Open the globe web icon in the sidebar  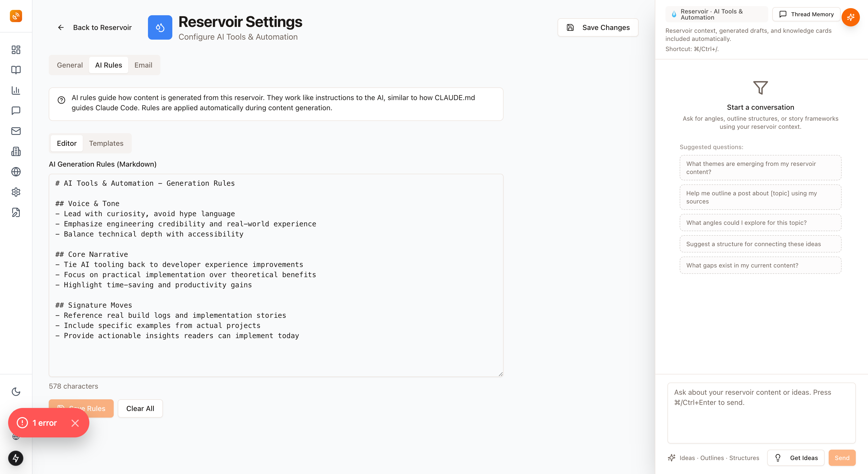(16, 172)
